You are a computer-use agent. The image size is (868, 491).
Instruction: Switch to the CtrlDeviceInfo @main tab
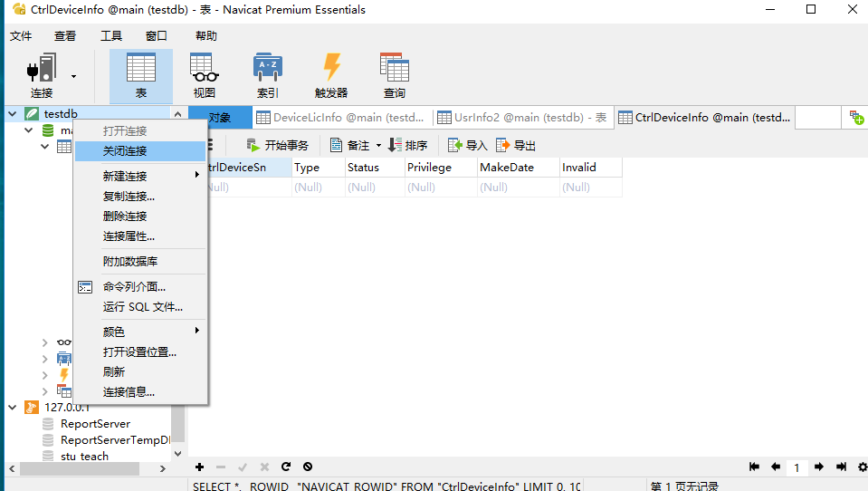click(704, 118)
